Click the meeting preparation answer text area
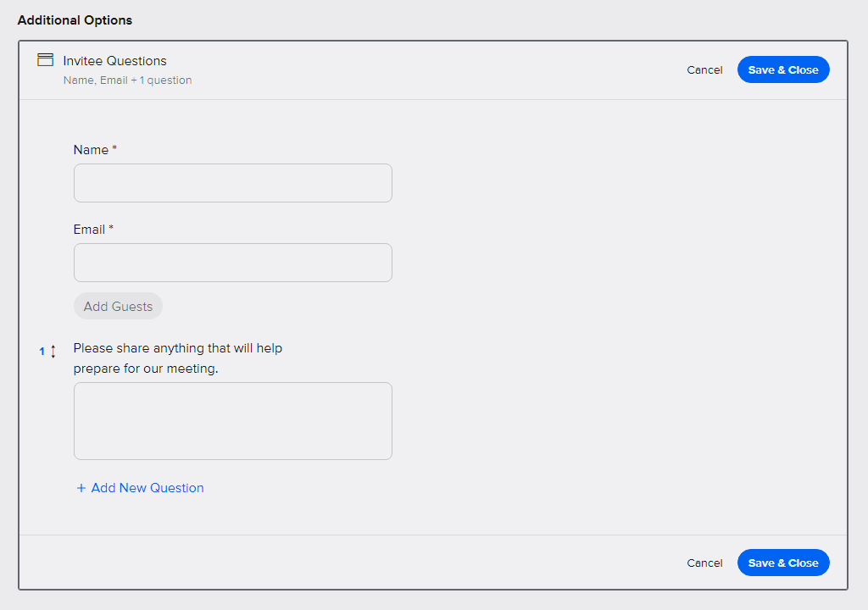 tap(233, 421)
